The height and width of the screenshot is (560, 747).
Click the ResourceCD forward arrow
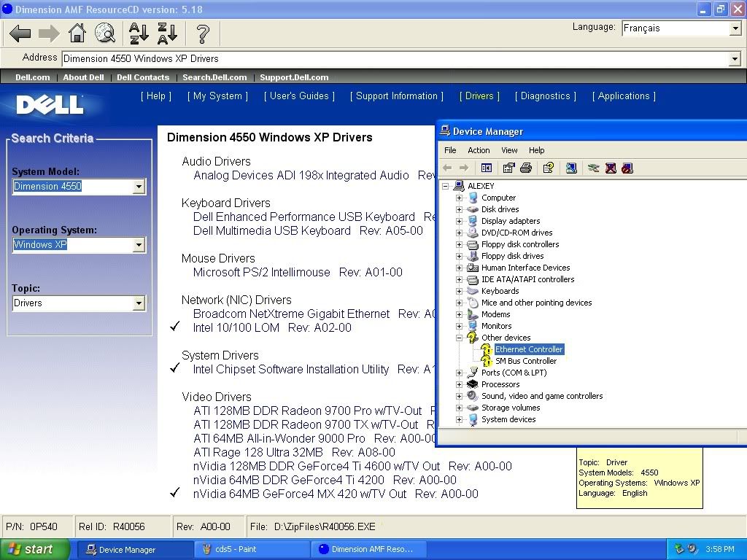point(49,34)
